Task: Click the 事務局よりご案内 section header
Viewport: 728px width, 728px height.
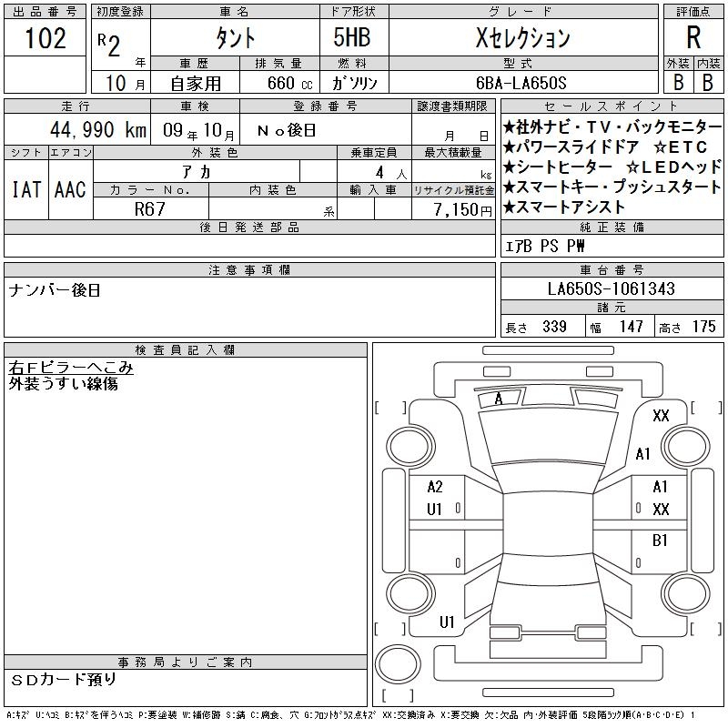Action: click(x=185, y=662)
